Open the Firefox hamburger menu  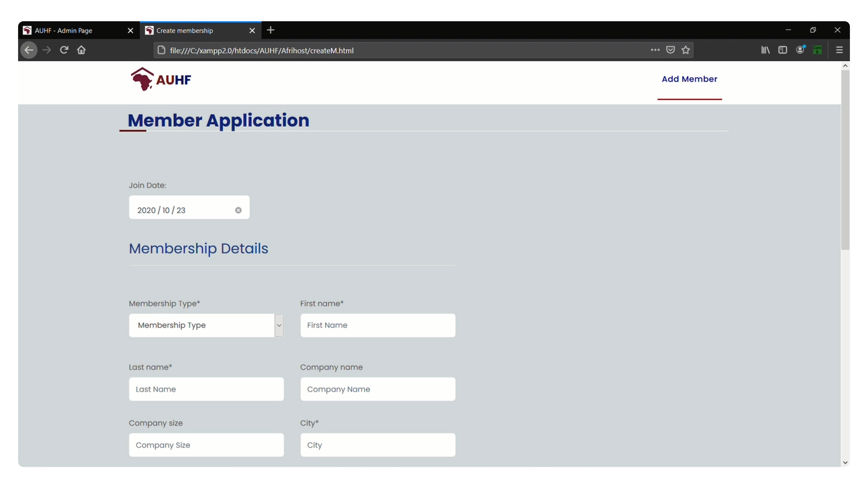click(839, 50)
